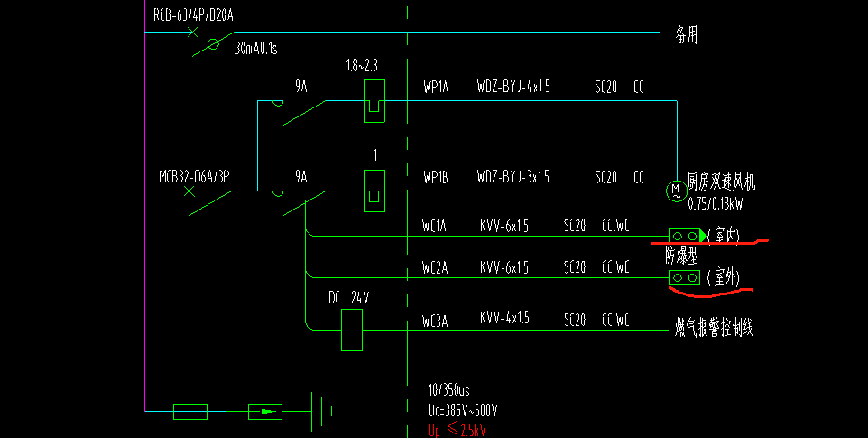
Task: Click KVV-6x1.5 on the WC1A row
Action: point(504,226)
